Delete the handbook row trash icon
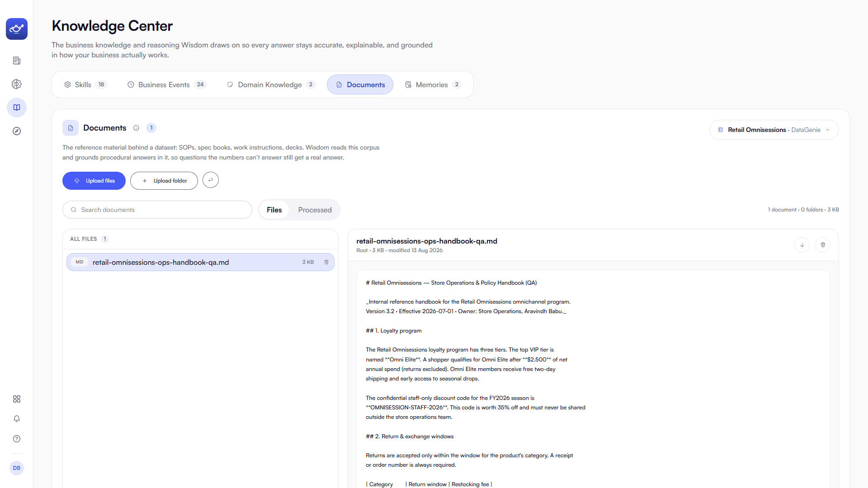 point(326,262)
